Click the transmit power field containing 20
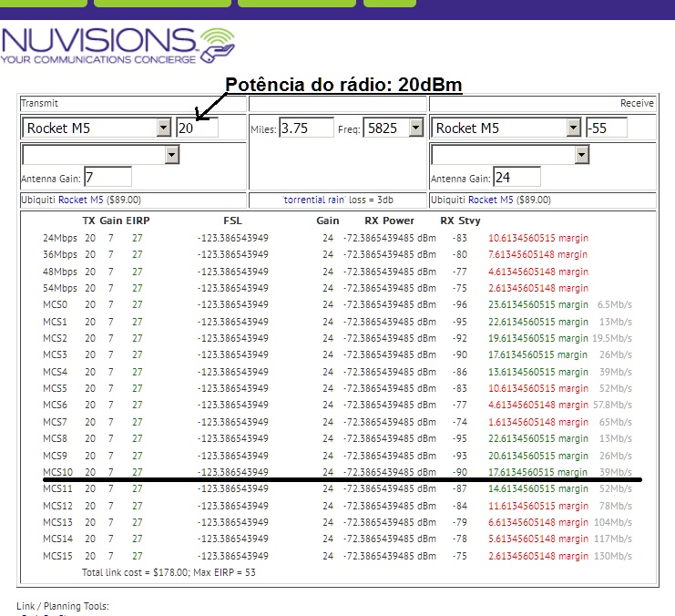675x616 pixels. pos(197,128)
